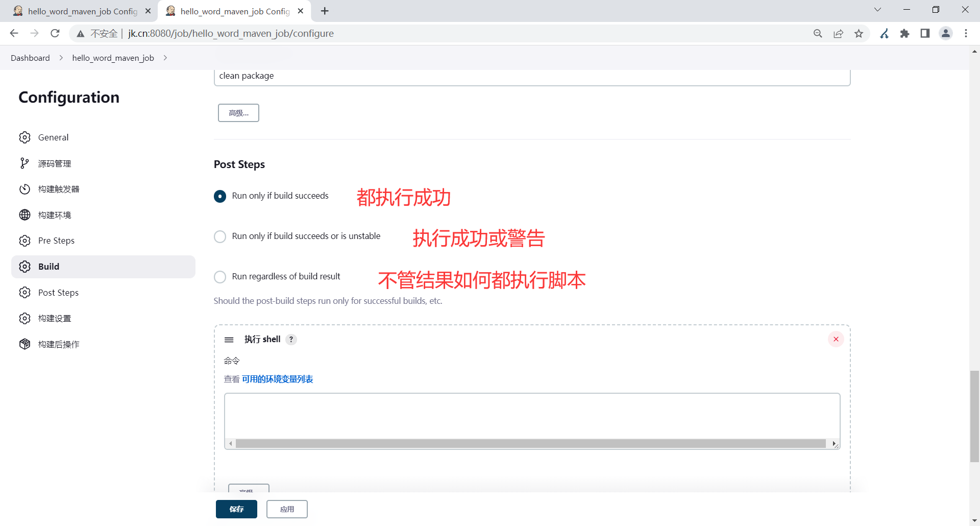980x526 pixels.
Task: Open the tab search dropdown arrow
Action: (x=878, y=10)
